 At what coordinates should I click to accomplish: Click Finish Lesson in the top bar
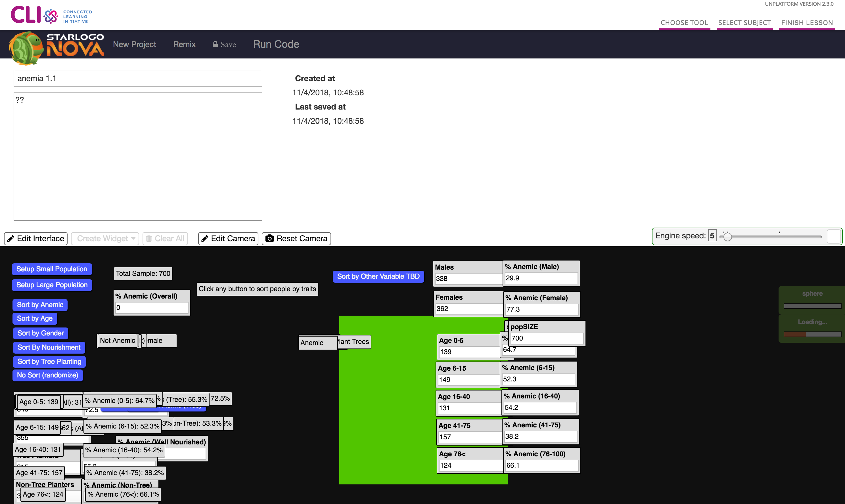pos(807,23)
